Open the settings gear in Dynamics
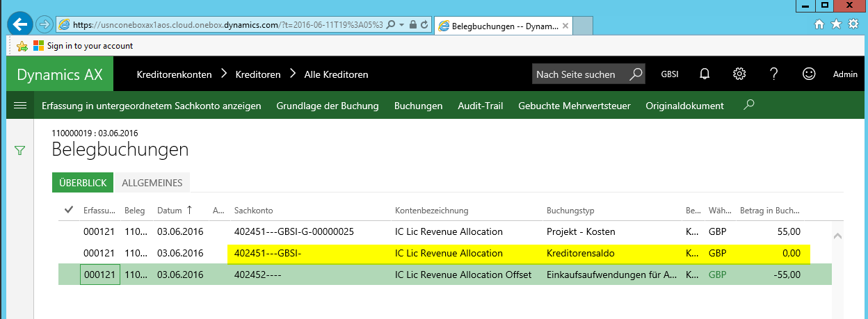Screen dimensions: 868x319 tap(739, 74)
